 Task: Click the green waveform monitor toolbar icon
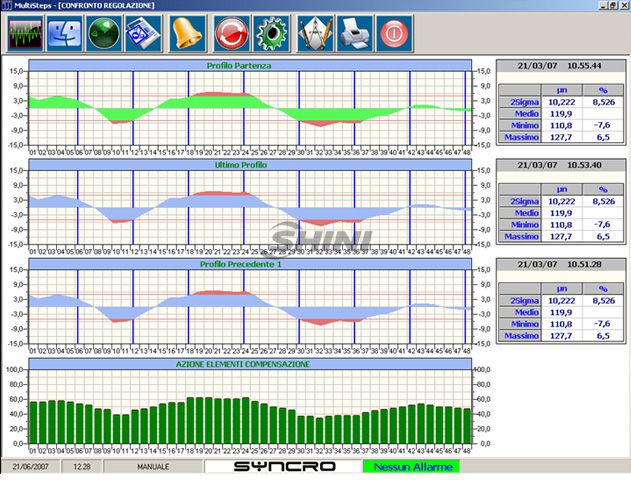(27, 34)
